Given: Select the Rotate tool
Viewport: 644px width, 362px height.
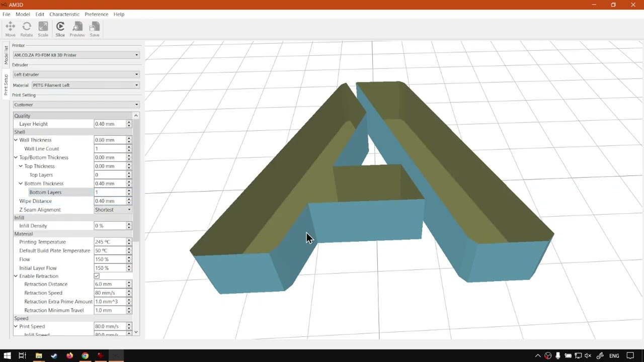Looking at the screenshot, I should pos(27,29).
